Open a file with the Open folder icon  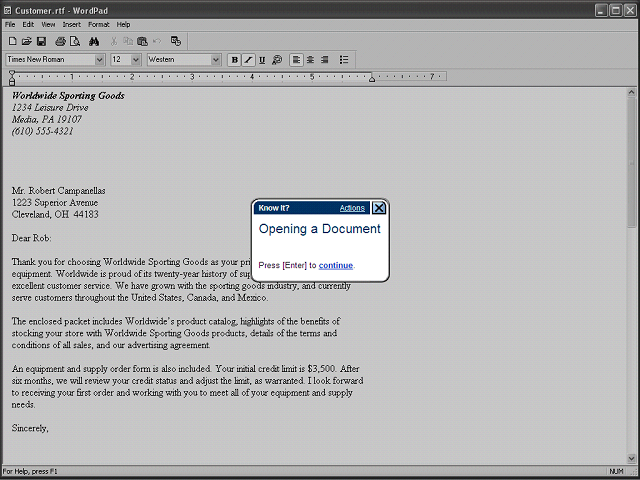pyautogui.click(x=27, y=41)
